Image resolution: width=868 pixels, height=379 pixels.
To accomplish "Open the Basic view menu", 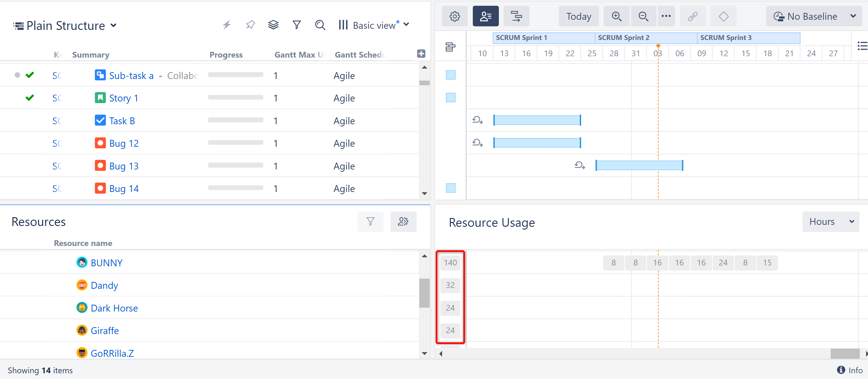I will click(x=374, y=25).
